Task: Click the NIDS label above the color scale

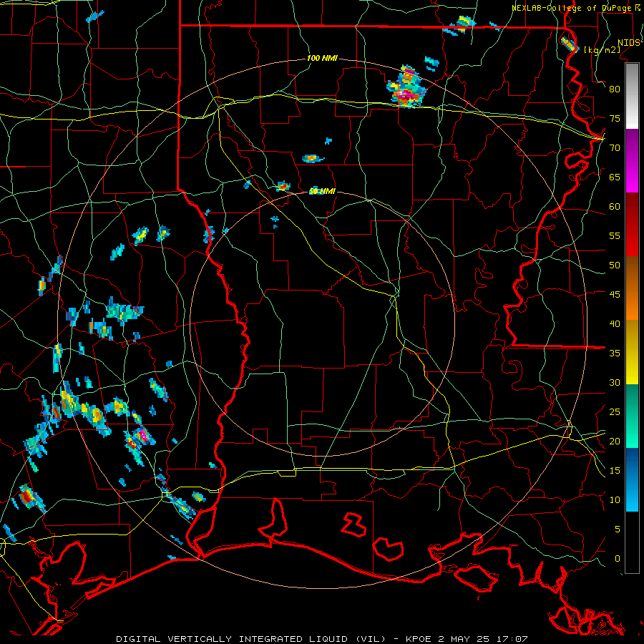Action: [x=629, y=43]
